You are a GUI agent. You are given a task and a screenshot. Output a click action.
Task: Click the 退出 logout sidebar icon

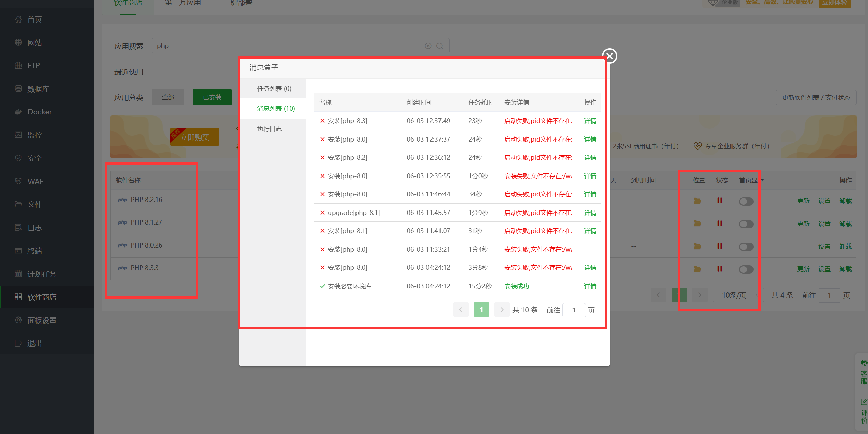coord(19,343)
